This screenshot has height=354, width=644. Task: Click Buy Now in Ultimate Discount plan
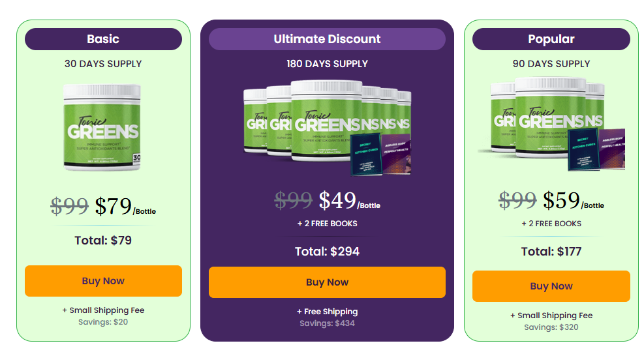click(327, 282)
